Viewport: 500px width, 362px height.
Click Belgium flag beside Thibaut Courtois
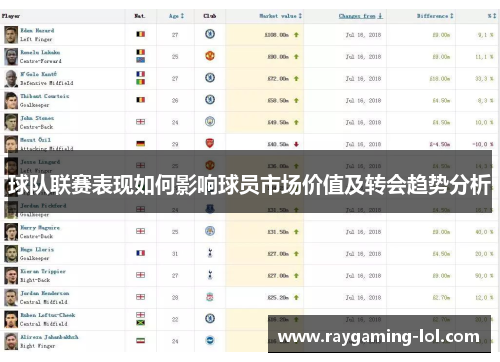pyautogui.click(x=141, y=100)
